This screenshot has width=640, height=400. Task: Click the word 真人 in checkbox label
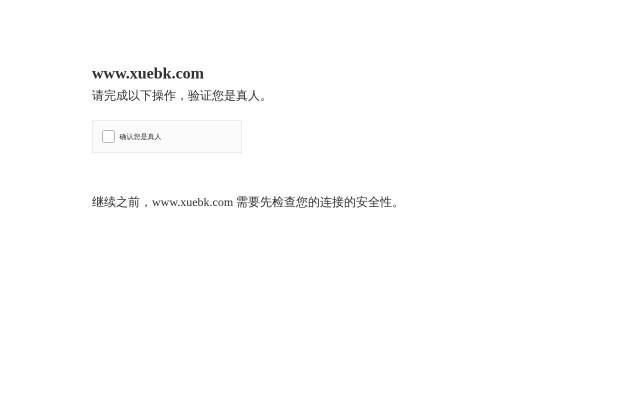click(x=154, y=137)
